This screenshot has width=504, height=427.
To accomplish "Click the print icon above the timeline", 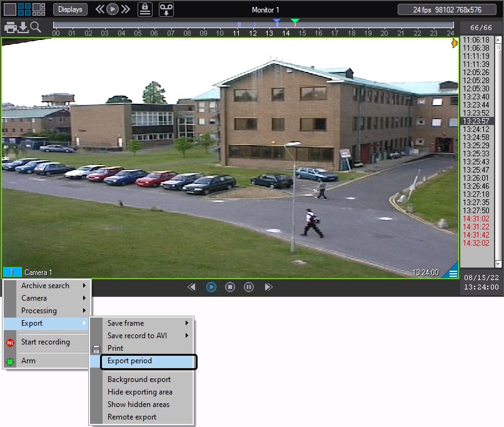I will pyautogui.click(x=10, y=27).
